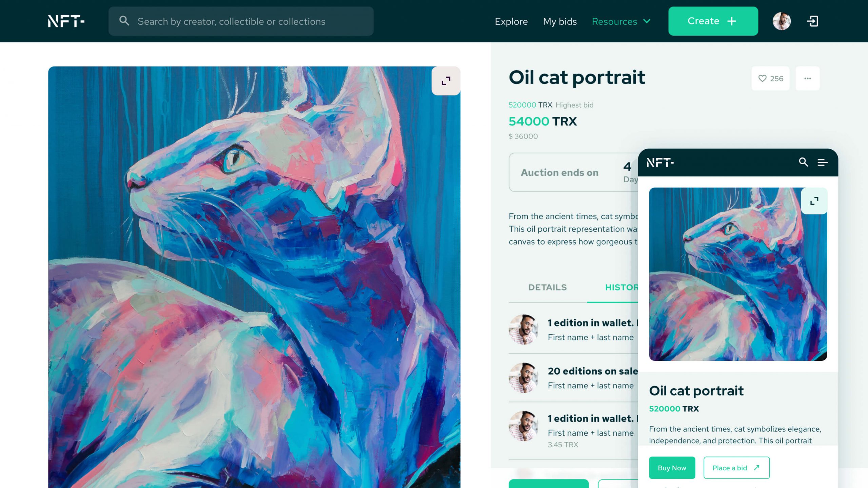
Task: Open the three-dots more options menu
Action: (x=808, y=78)
